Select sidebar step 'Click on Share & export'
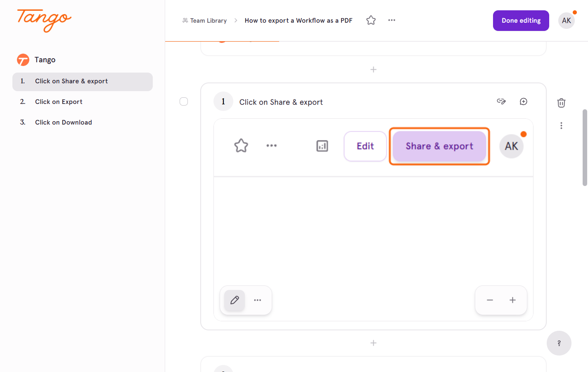 (83, 82)
